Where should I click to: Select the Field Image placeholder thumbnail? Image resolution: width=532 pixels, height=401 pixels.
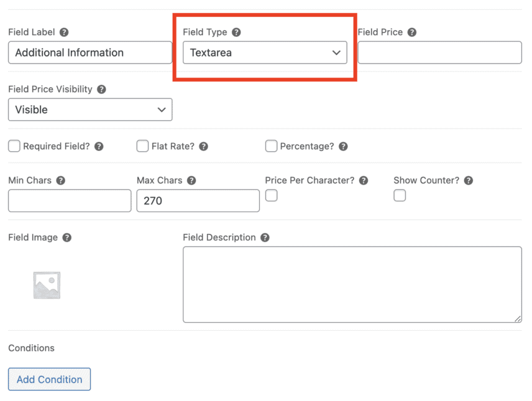click(x=47, y=286)
